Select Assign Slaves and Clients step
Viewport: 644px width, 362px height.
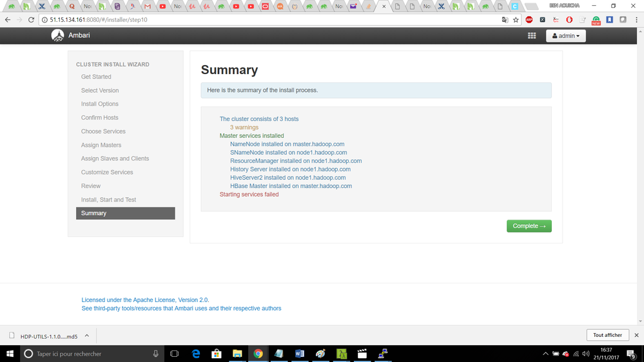pos(115,158)
